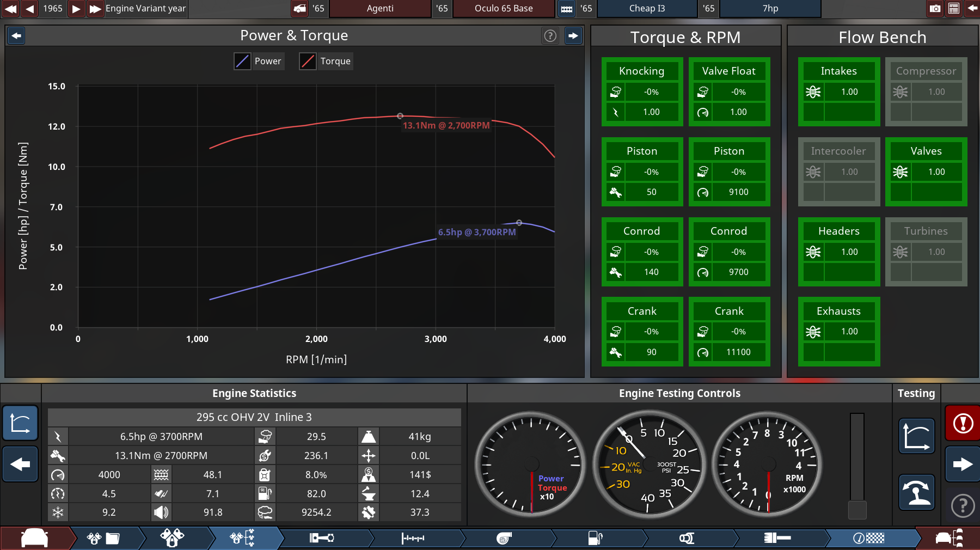The width and height of the screenshot is (980, 550).
Task: Open the fuel system tab in bottom bar
Action: [595, 538]
